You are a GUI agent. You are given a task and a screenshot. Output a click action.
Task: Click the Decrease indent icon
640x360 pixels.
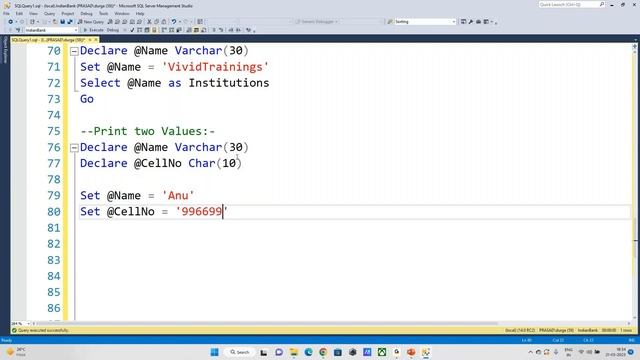point(231,30)
